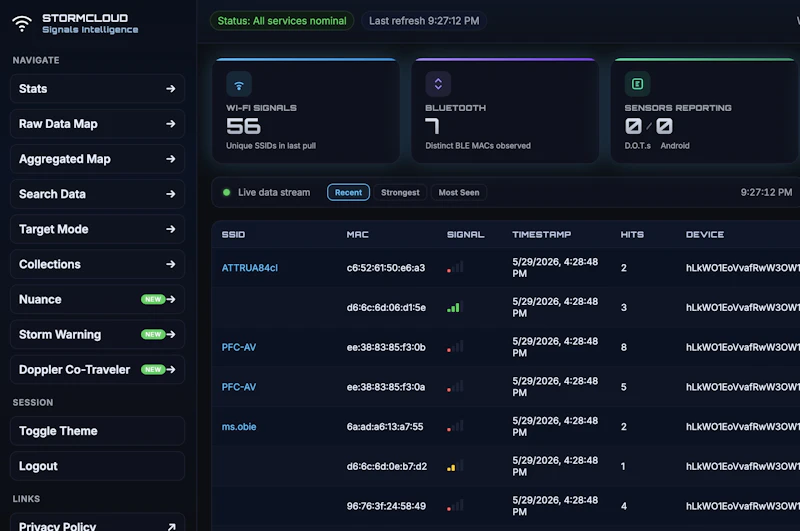Screen dimensions: 800x531
Task: Open Target Mode
Action: (x=97, y=230)
